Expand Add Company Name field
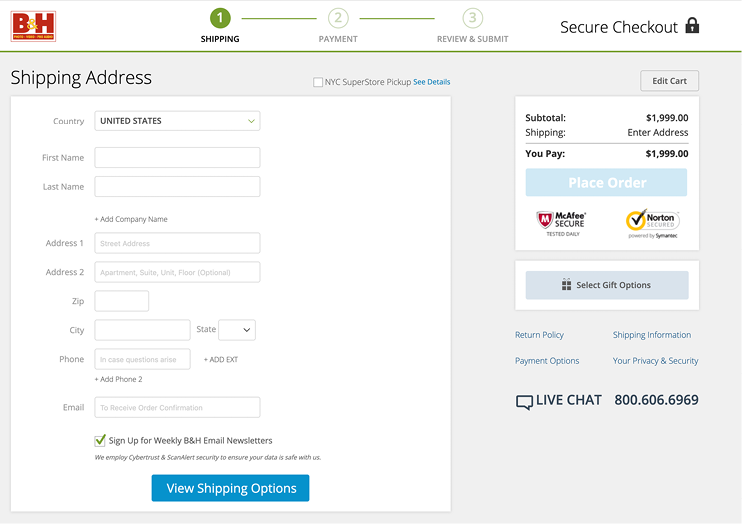 coord(131,219)
